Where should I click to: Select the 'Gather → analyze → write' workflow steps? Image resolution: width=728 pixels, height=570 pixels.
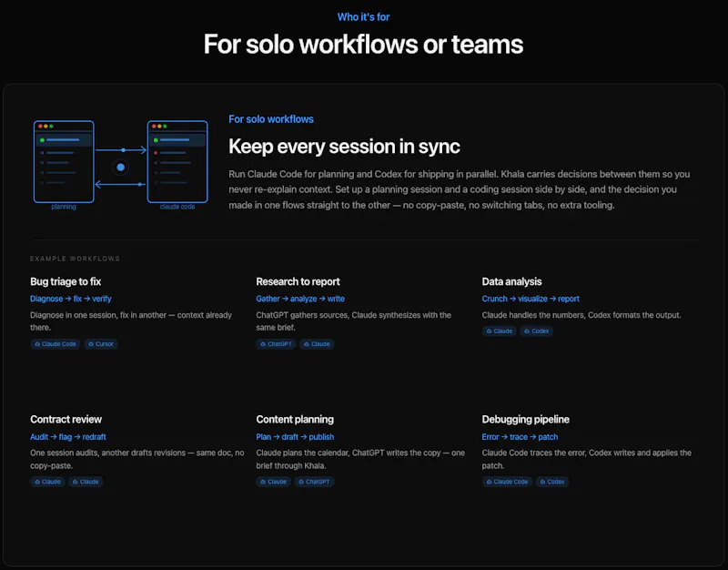[x=300, y=299]
